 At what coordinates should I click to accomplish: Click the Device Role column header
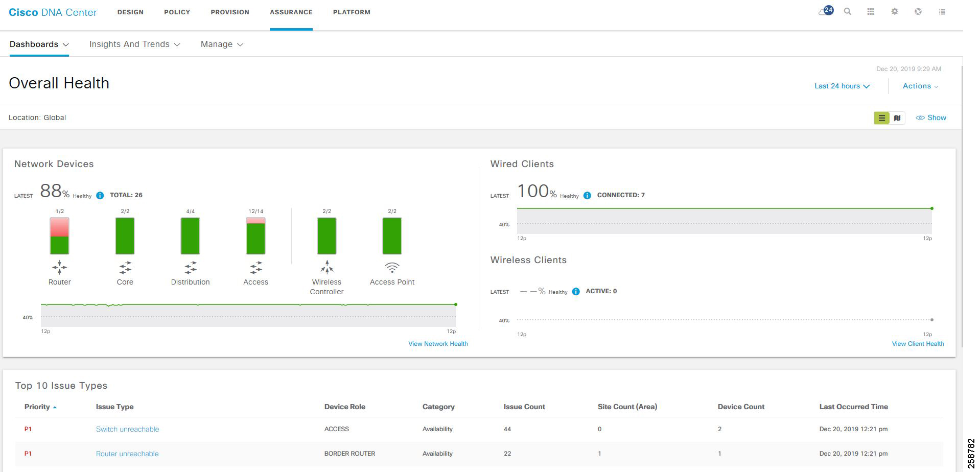345,407
